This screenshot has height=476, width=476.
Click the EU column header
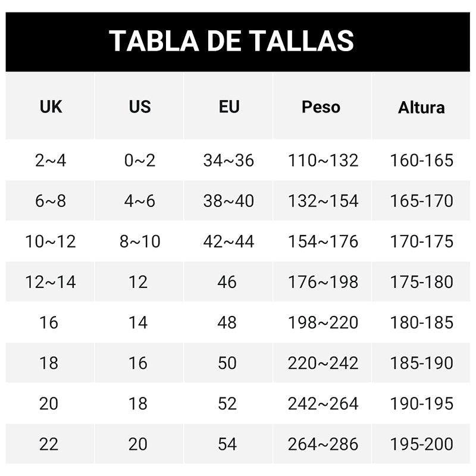[229, 107]
